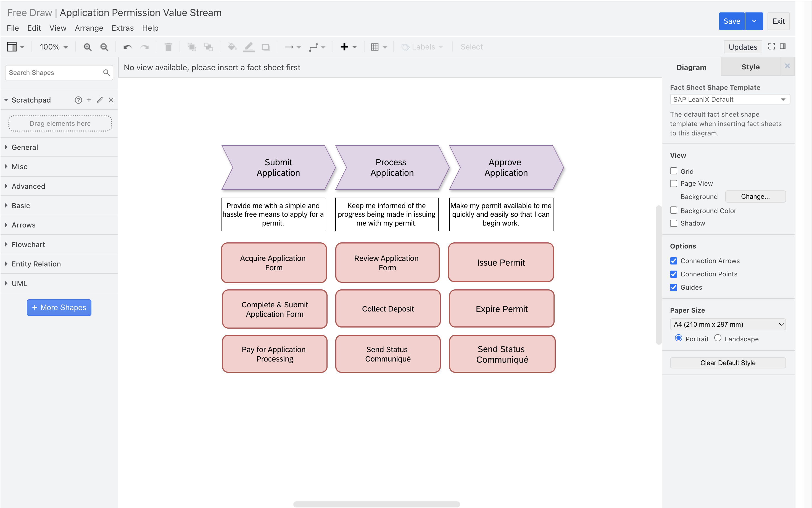Click the scratchpad edit pencil icon
Viewport: 812px width, 508px height.
[x=100, y=100]
